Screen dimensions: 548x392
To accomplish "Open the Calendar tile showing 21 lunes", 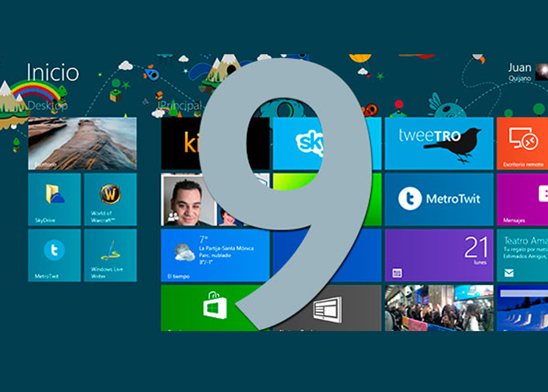I will coord(439,255).
